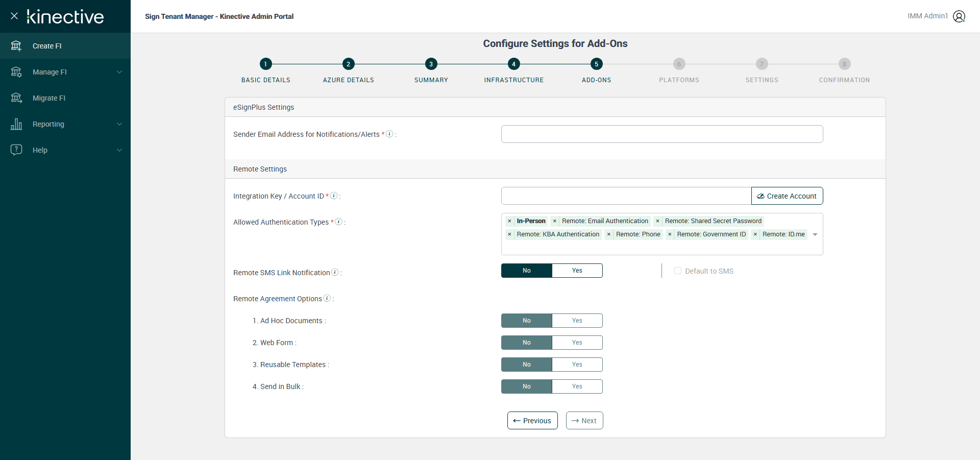Image resolution: width=980 pixels, height=460 pixels.
Task: Open the Create FI menu item
Action: click(65, 46)
